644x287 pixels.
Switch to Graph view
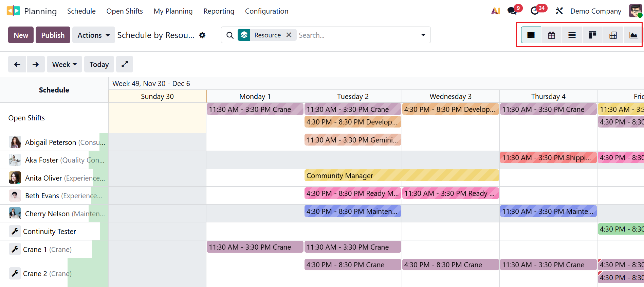point(633,35)
